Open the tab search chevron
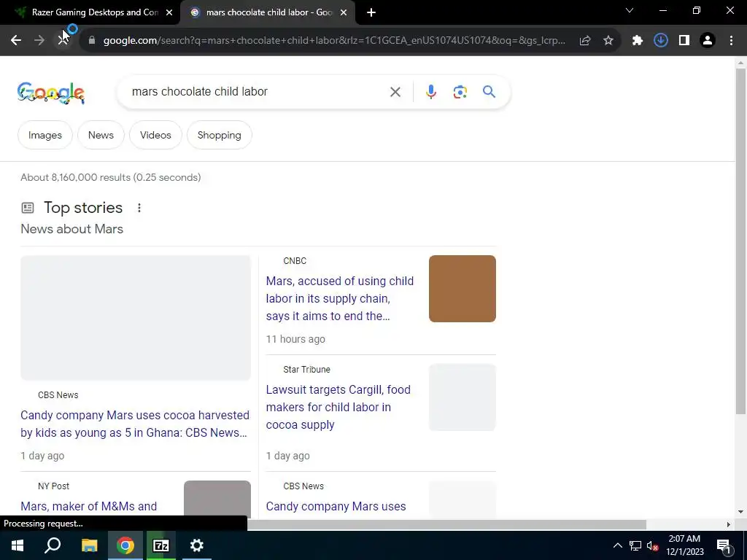 630,10
